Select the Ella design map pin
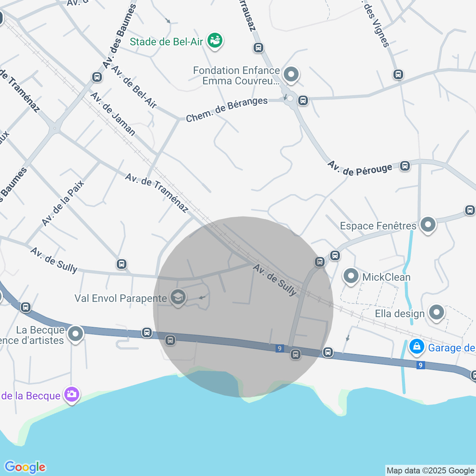Viewport: 476px width, 476px height. [437, 313]
